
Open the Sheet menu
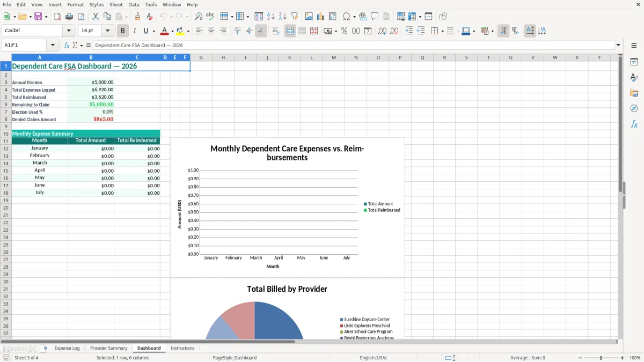[116, 4]
